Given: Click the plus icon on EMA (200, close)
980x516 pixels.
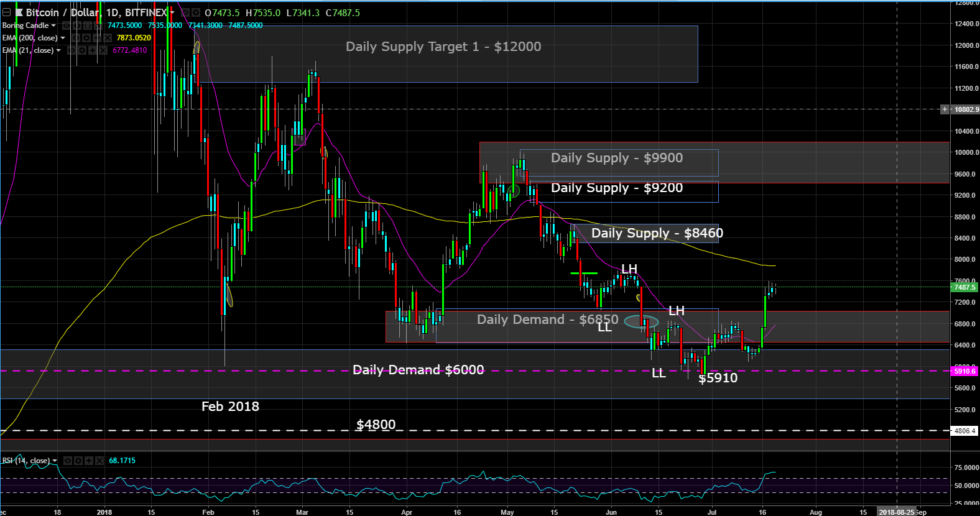Looking at the screenshot, I should (97, 38).
